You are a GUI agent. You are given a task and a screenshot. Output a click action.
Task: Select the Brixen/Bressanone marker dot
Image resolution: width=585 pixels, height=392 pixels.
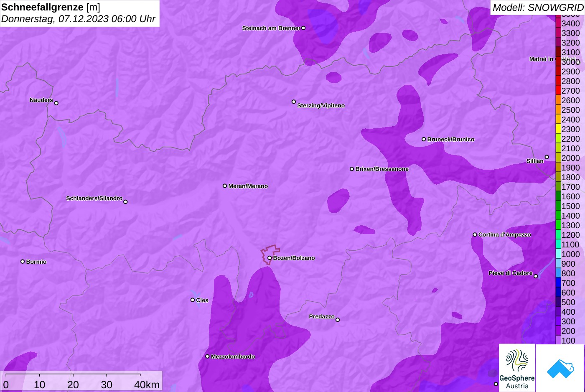tap(352, 169)
